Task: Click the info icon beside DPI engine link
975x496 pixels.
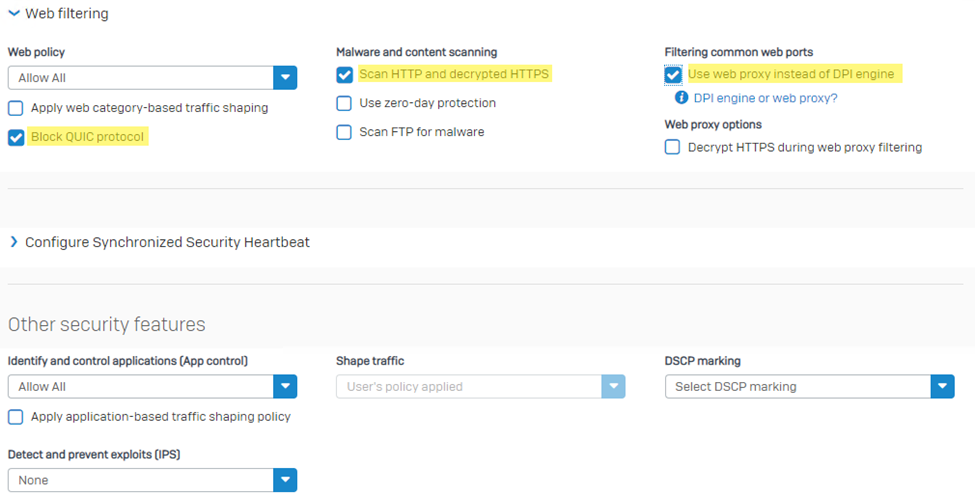Action: (x=681, y=98)
